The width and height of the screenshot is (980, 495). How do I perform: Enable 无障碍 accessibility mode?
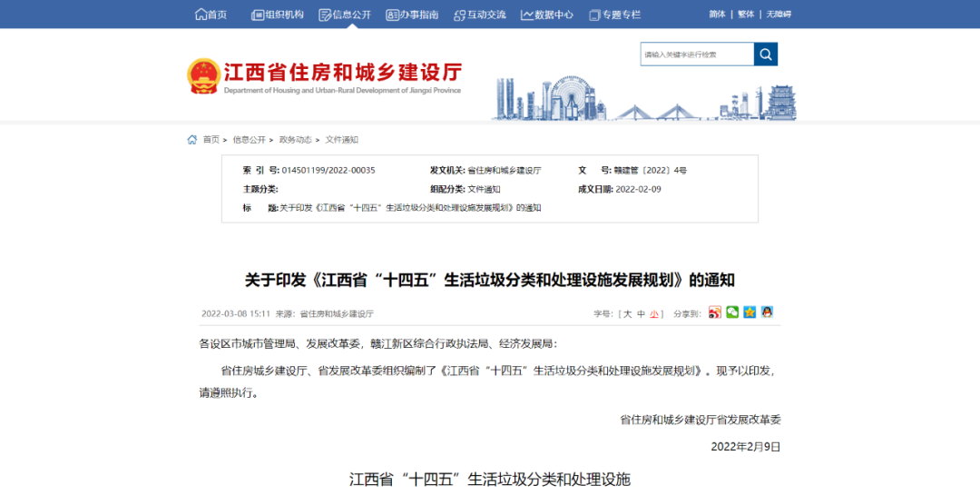click(x=779, y=15)
